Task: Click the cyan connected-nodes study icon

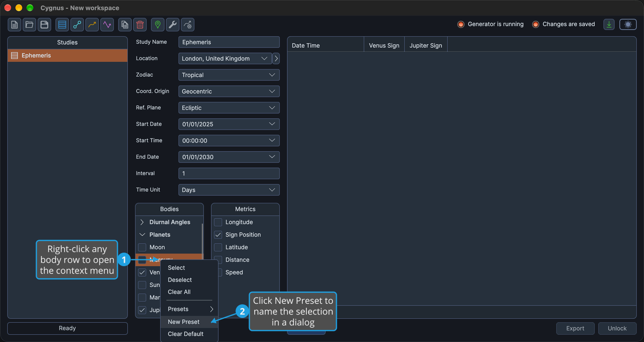Action: pos(77,25)
